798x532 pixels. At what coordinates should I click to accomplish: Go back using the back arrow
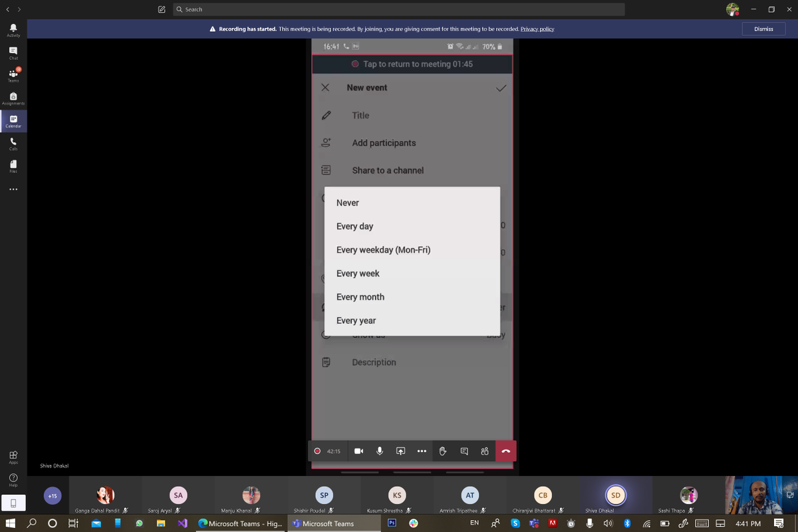pyautogui.click(x=8, y=9)
